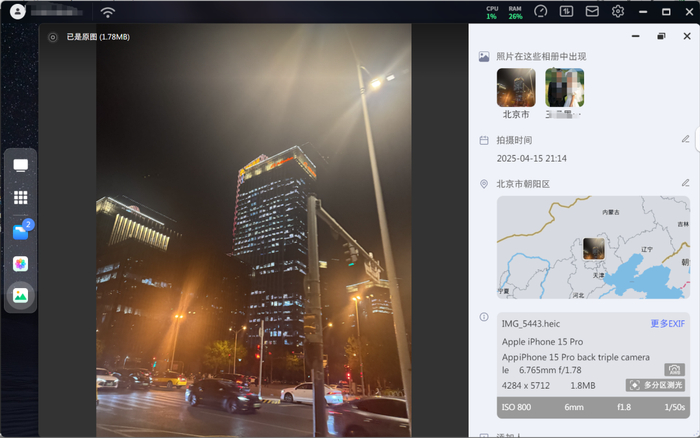Click the 1/50s shutter speed value
This screenshot has height=438, width=700.
click(675, 407)
